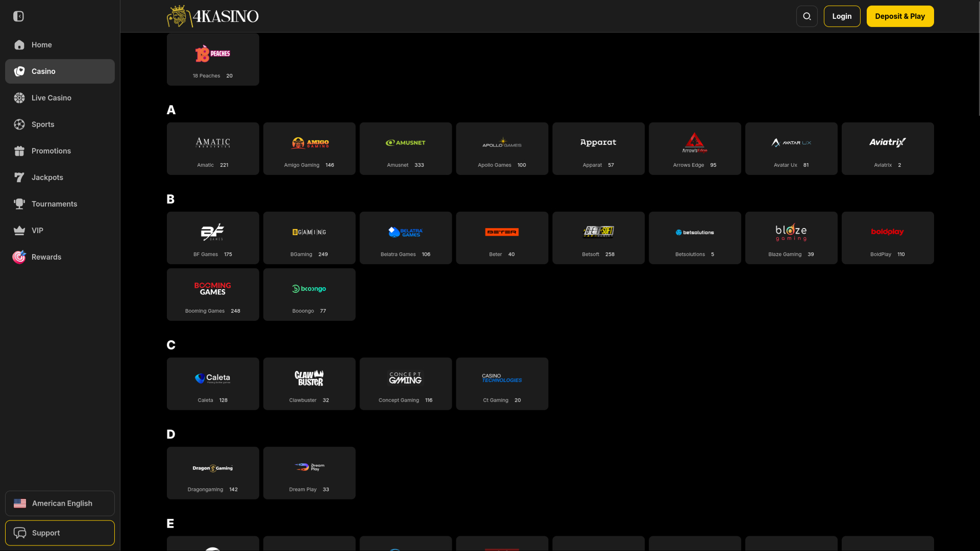
Task: Open the Avatar Ux provider card
Action: click(791, 148)
